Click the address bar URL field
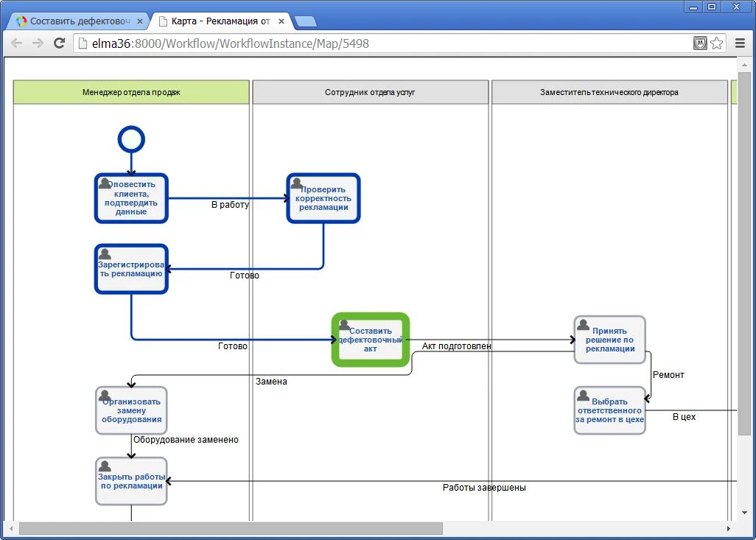The width and height of the screenshot is (756, 540). point(383,43)
